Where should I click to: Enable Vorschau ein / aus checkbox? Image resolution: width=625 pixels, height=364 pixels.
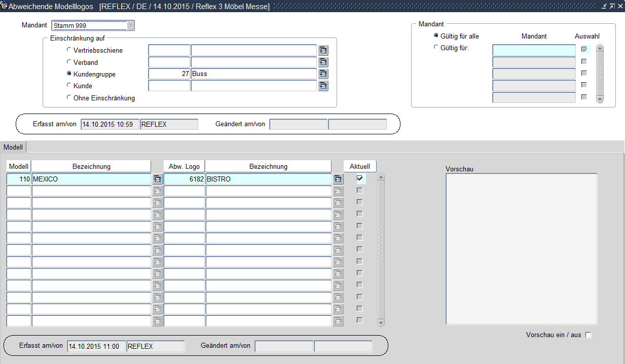click(589, 335)
